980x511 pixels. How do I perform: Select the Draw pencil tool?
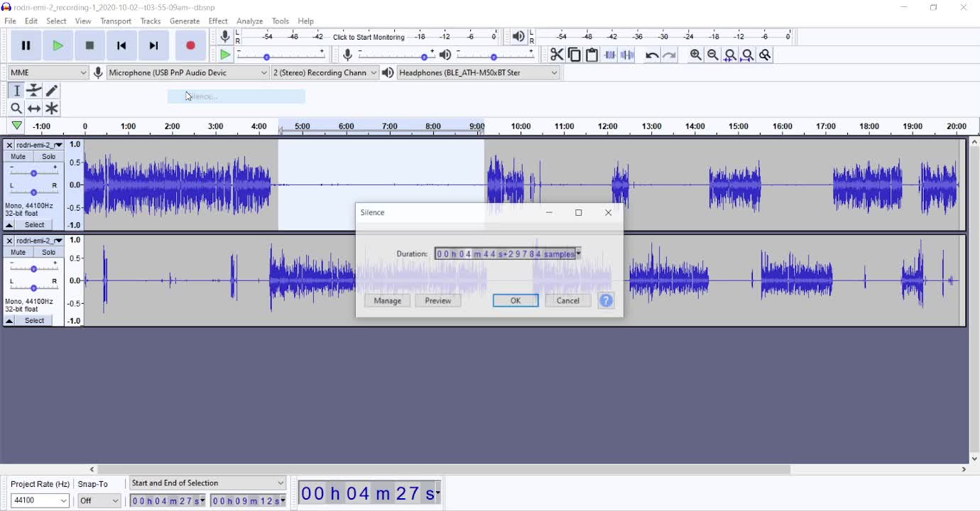tap(52, 91)
